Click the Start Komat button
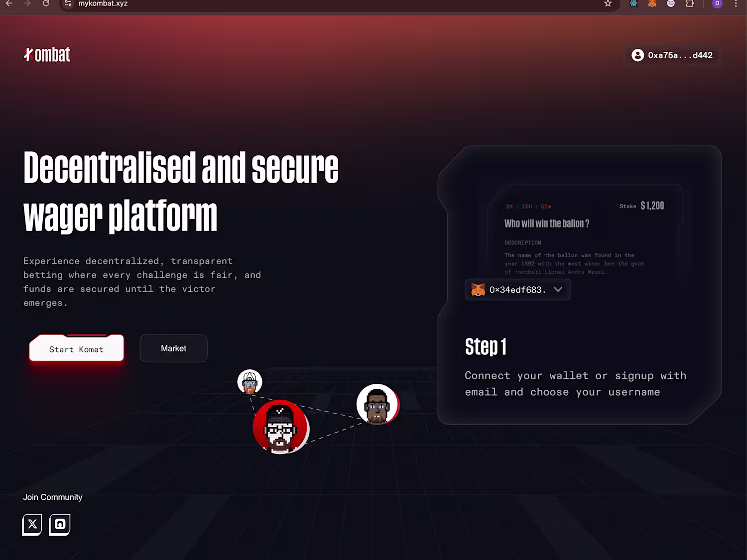This screenshot has height=560, width=747. [x=77, y=348]
